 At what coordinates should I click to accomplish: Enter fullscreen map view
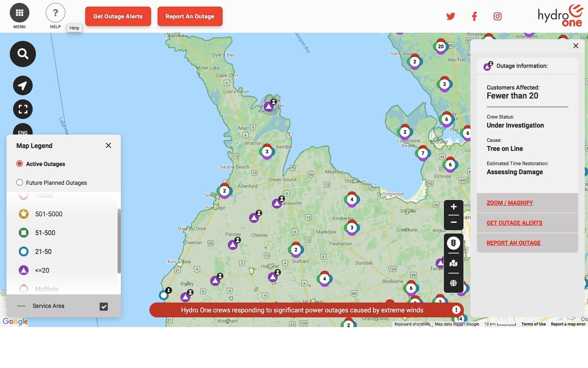pos(23,109)
